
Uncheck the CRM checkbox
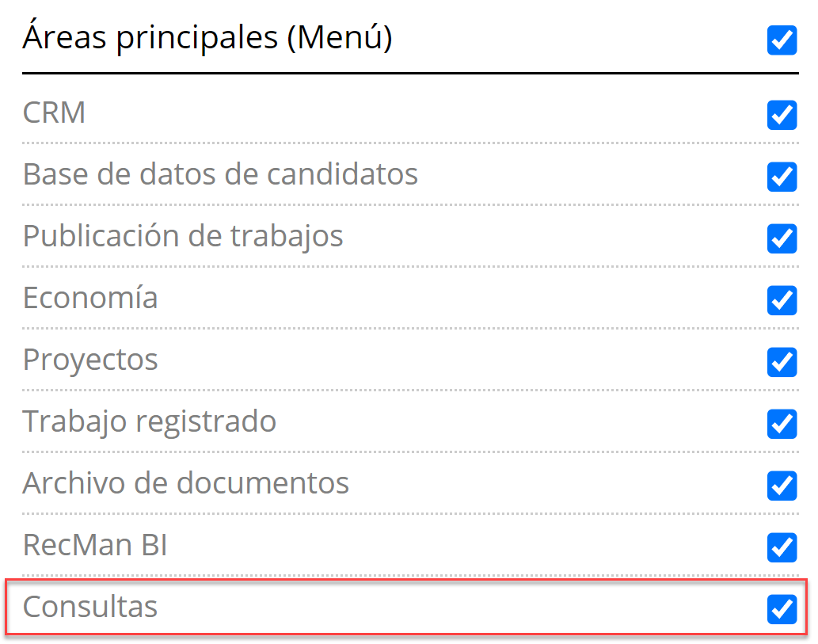[782, 115]
